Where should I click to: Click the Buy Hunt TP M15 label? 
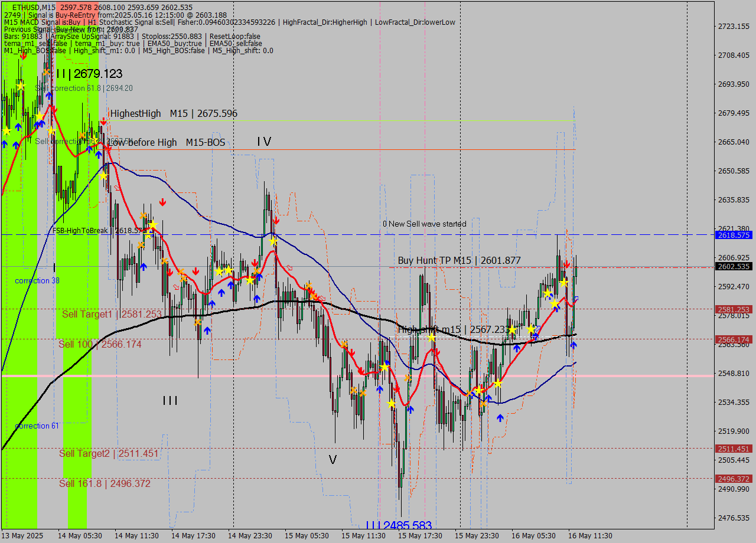(459, 260)
